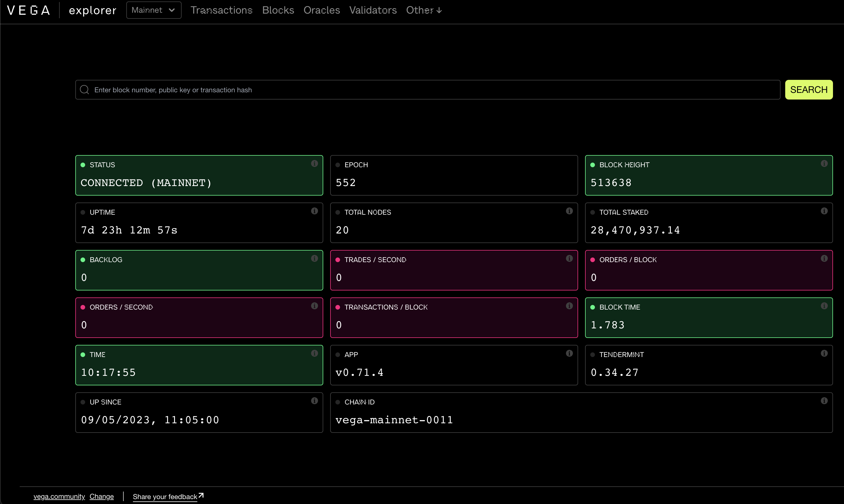The image size is (844, 504).
Task: Open the Mainnet network selector
Action: (153, 10)
